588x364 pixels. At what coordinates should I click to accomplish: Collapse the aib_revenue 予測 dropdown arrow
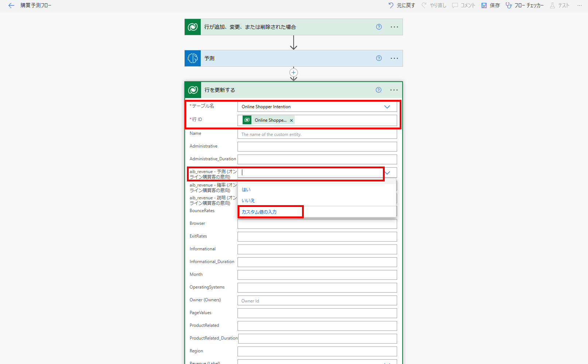[388, 173]
